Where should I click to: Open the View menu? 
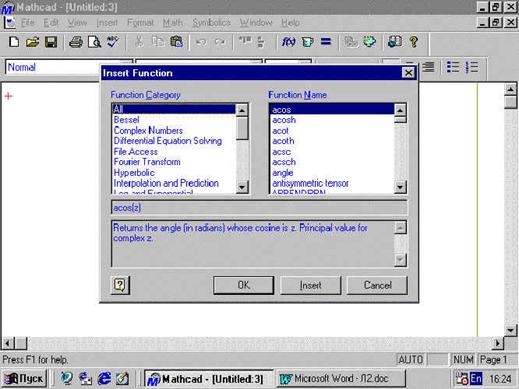pyautogui.click(x=77, y=23)
